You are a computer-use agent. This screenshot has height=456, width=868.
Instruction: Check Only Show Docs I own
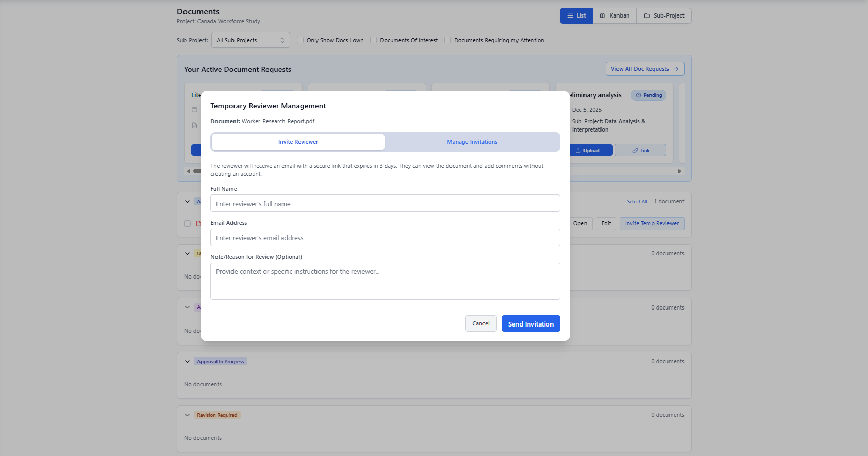click(x=300, y=40)
